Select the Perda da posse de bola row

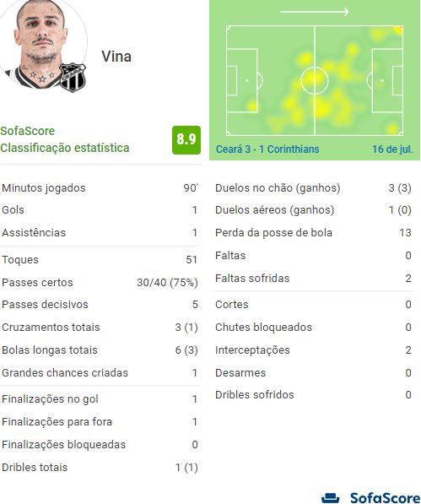313,232
